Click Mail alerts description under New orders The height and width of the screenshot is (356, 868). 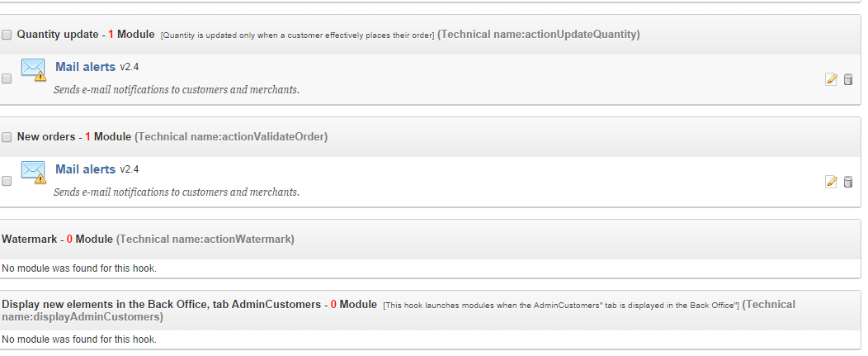tap(176, 192)
